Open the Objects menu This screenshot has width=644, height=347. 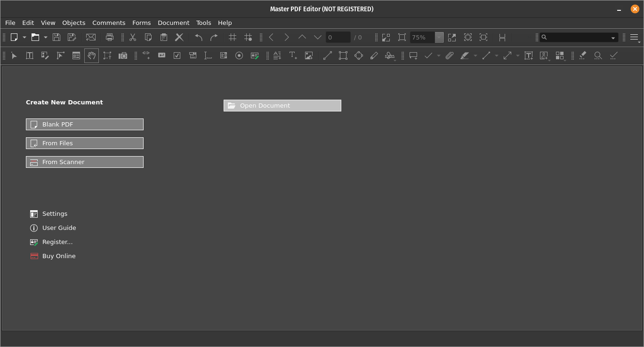[74, 23]
